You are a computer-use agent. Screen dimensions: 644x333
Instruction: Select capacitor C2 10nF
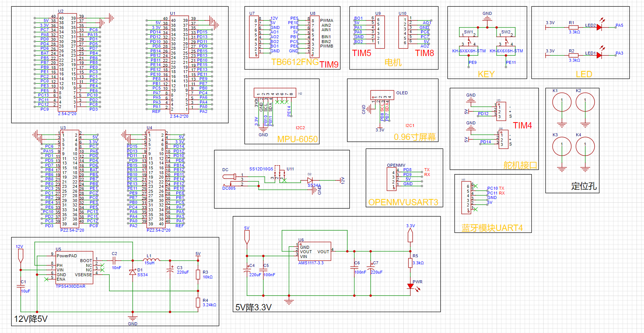114,260
